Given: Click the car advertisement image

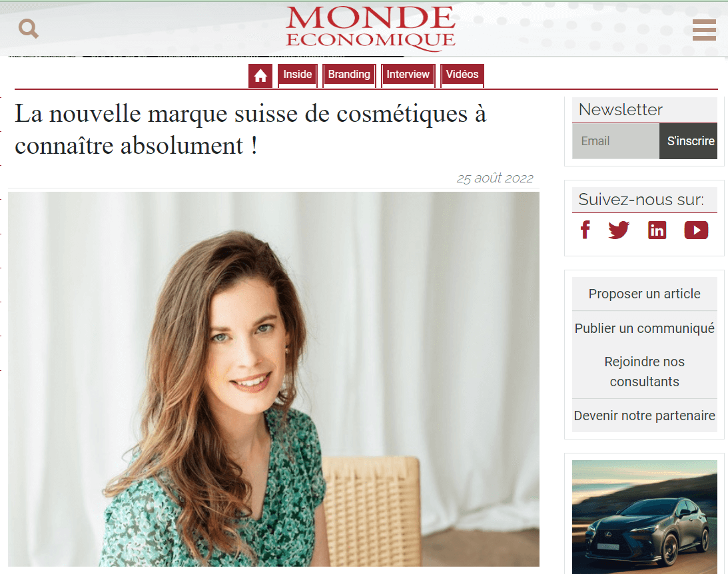Looking at the screenshot, I should (x=645, y=517).
